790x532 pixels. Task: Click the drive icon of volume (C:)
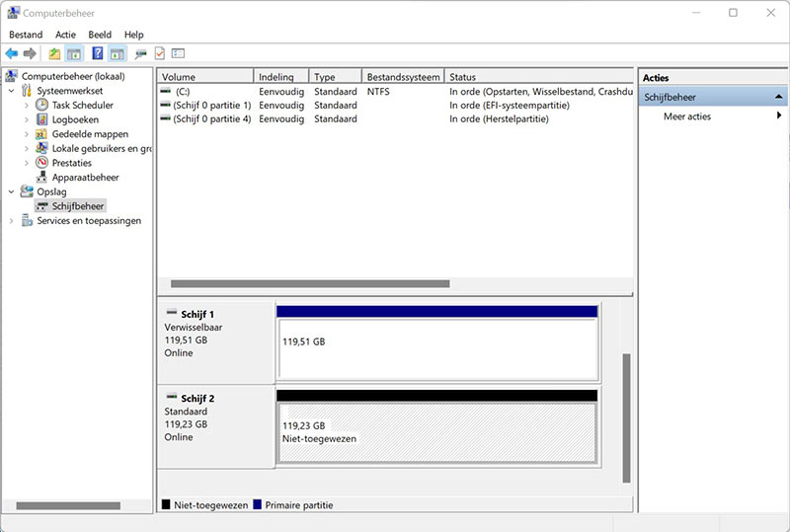pyautogui.click(x=165, y=91)
